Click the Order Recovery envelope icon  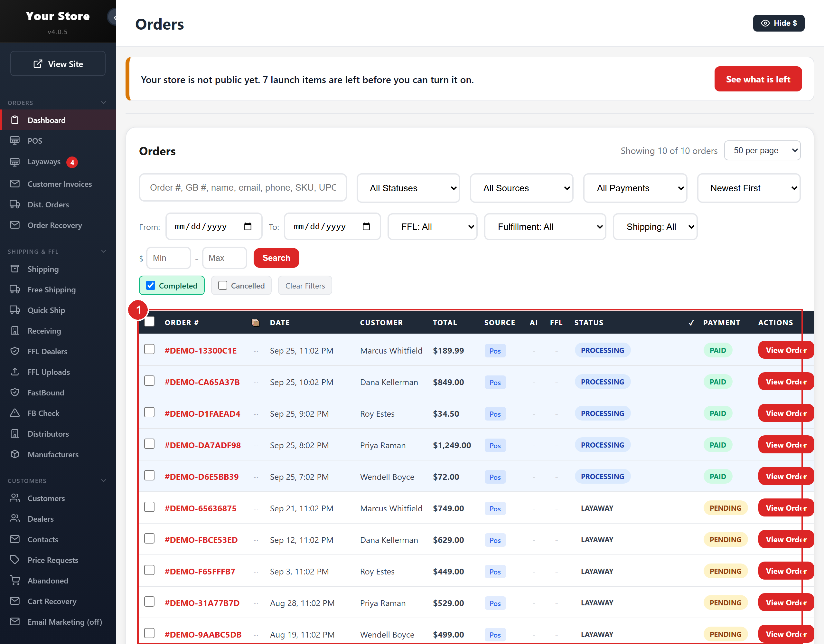pyautogui.click(x=15, y=225)
